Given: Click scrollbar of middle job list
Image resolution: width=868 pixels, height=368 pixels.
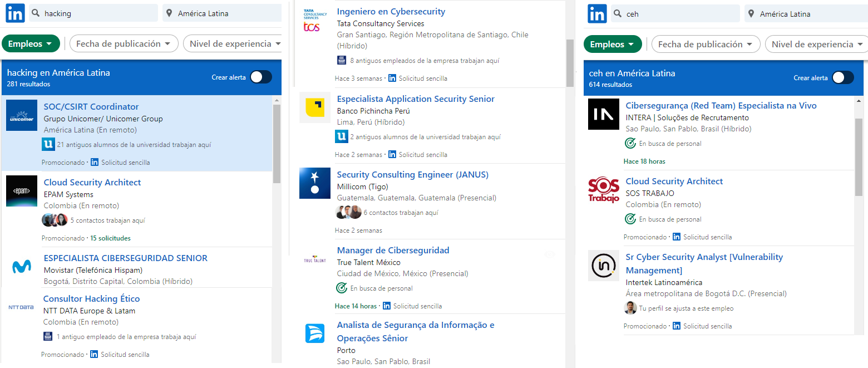Looking at the screenshot, I should pos(569,62).
